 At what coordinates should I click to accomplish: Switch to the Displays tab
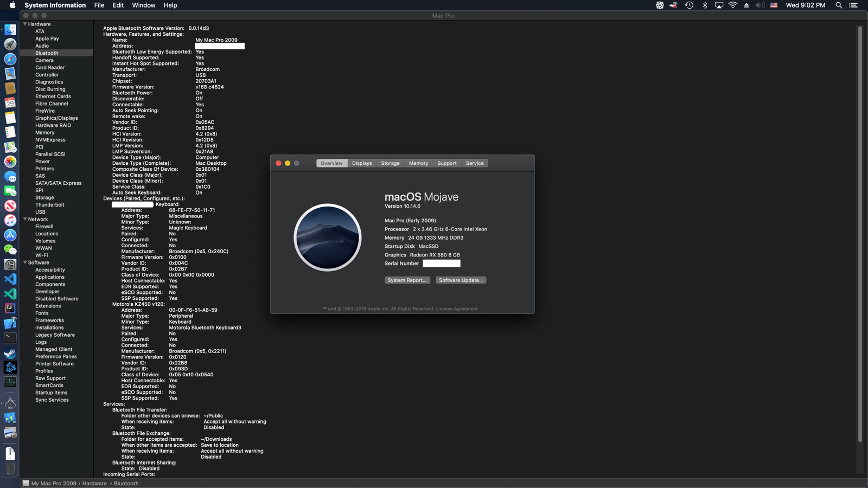362,163
